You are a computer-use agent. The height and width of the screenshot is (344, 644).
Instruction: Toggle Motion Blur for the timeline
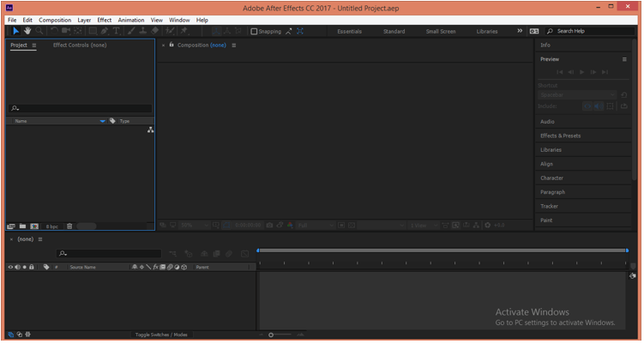coord(229,255)
